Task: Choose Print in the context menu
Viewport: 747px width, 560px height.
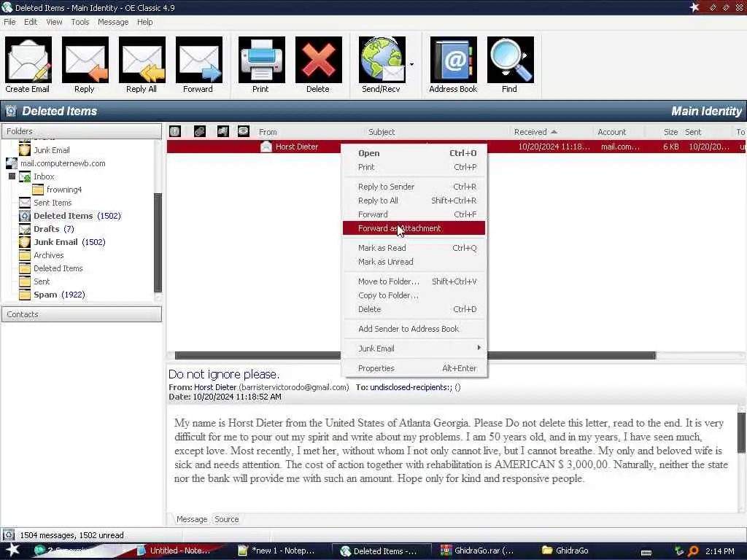Action: (x=414, y=167)
